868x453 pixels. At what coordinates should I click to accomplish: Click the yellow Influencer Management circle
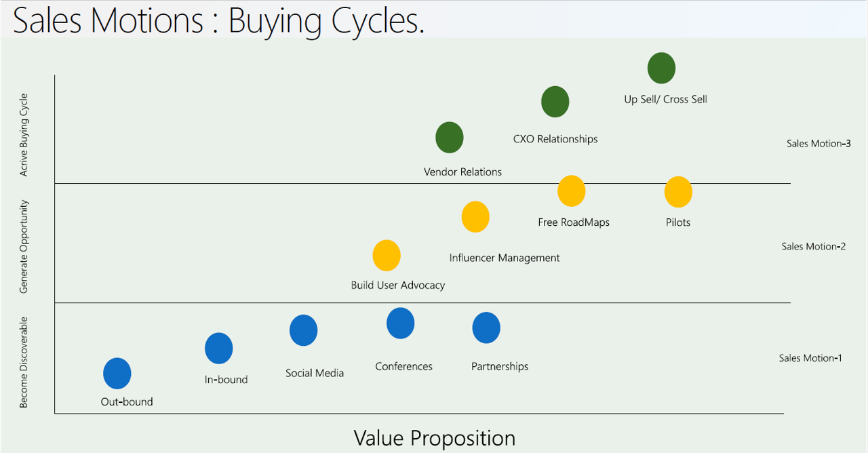[475, 217]
